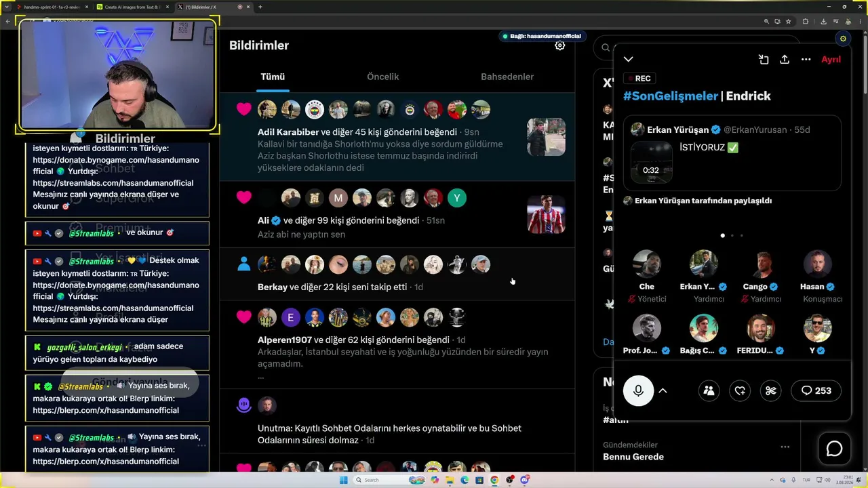Toggle the microphone in the Space

click(638, 390)
